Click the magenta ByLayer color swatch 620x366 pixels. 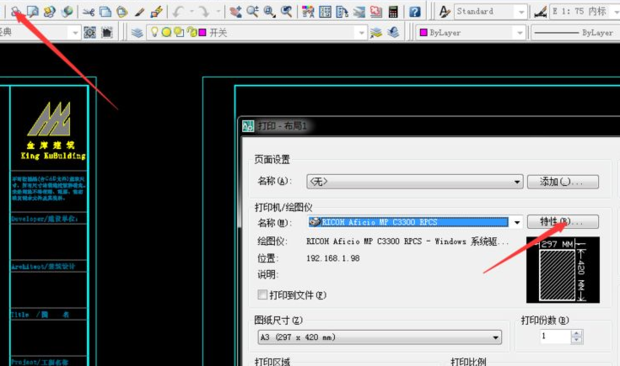pyautogui.click(x=423, y=32)
